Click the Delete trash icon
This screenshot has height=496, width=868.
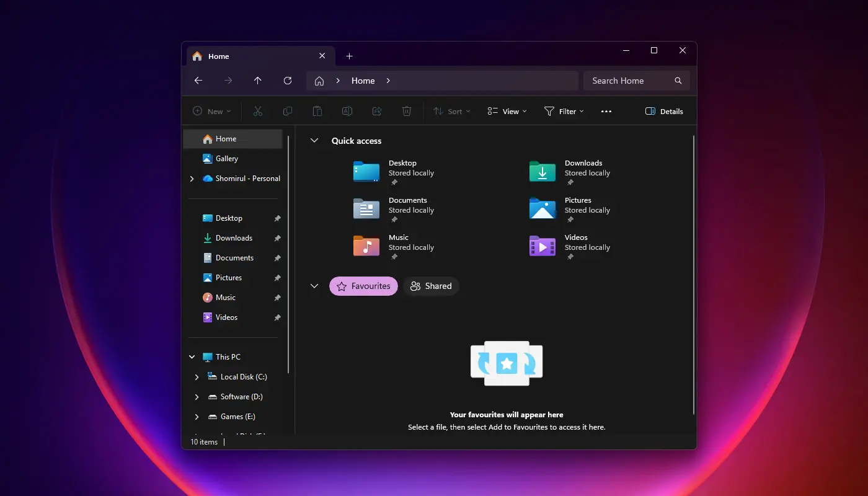point(407,111)
